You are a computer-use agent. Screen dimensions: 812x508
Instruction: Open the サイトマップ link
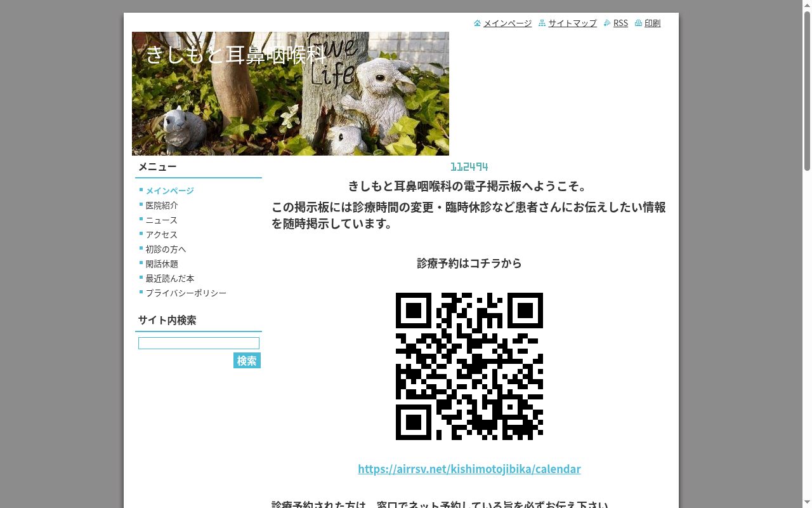point(572,23)
